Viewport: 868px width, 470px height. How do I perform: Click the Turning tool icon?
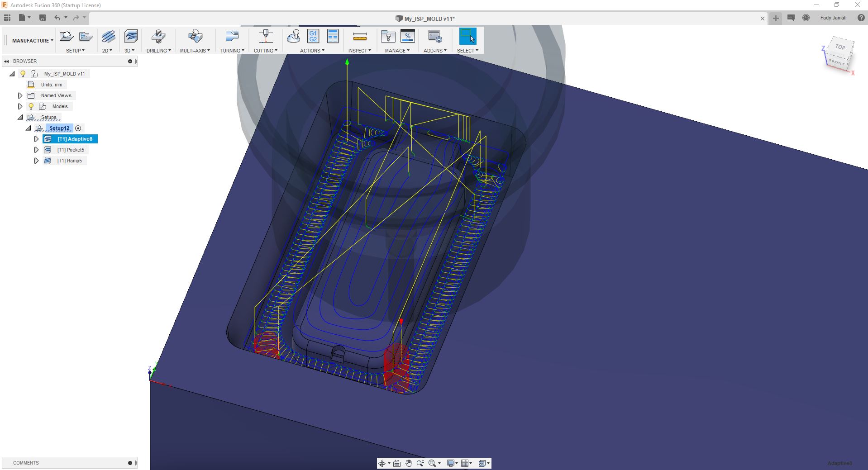click(x=232, y=37)
